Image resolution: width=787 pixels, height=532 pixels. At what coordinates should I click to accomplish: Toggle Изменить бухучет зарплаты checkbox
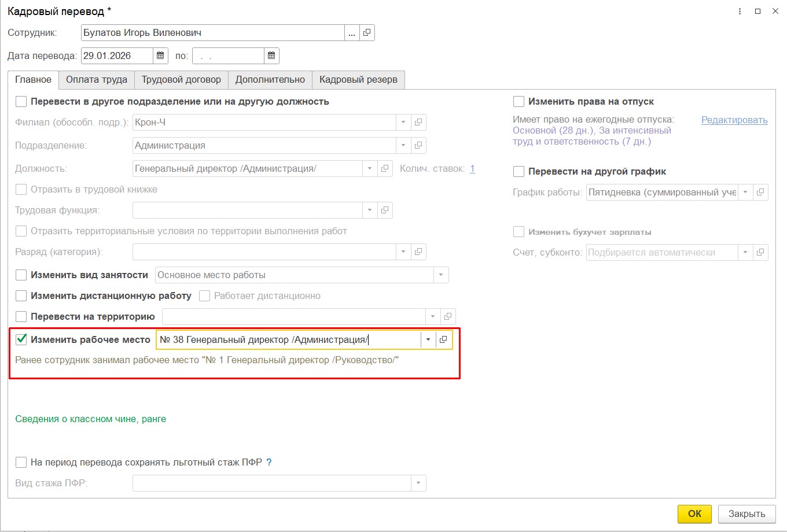519,232
